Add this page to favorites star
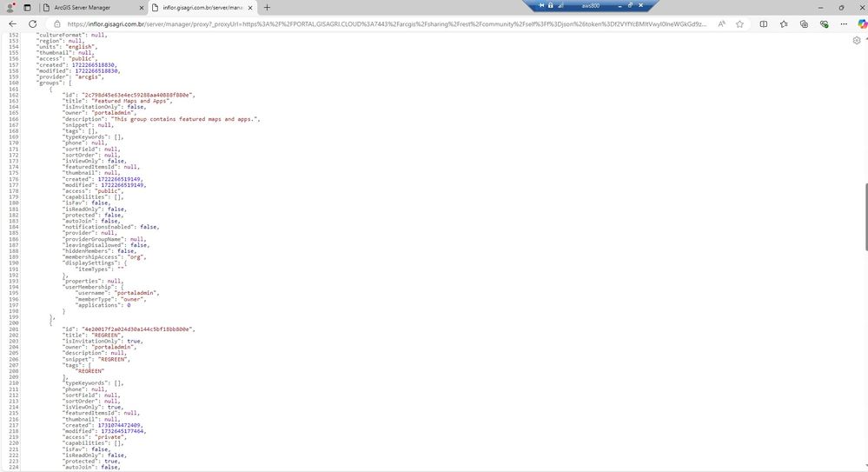868x472 pixels. [739, 24]
